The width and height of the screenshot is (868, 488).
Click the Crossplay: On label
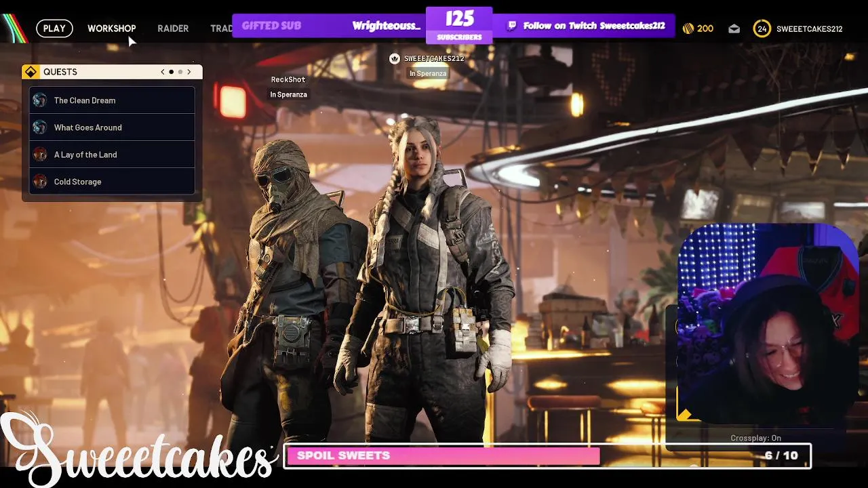(755, 439)
